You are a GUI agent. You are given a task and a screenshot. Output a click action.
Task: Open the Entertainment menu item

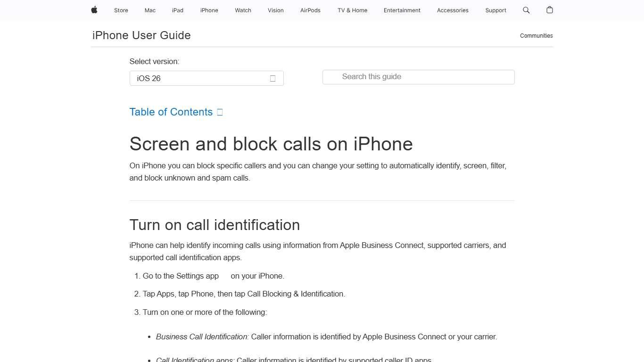[402, 10]
